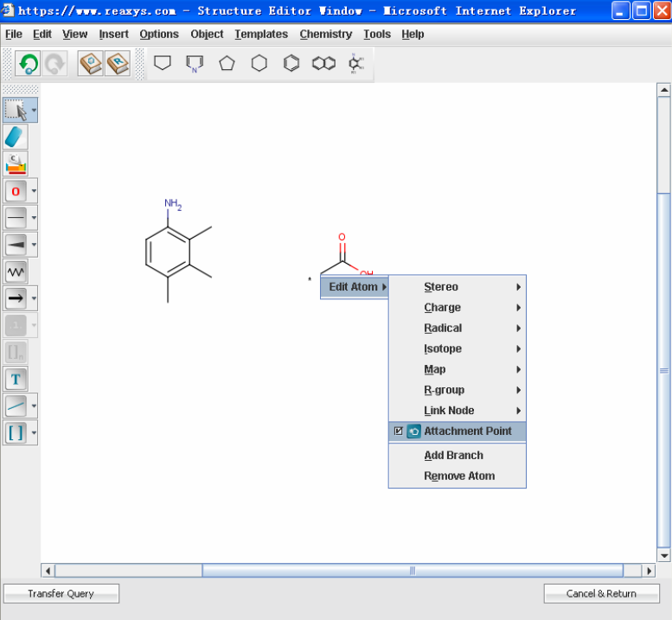Click the scroll down arrow
This screenshot has height=620, width=672.
click(x=664, y=556)
